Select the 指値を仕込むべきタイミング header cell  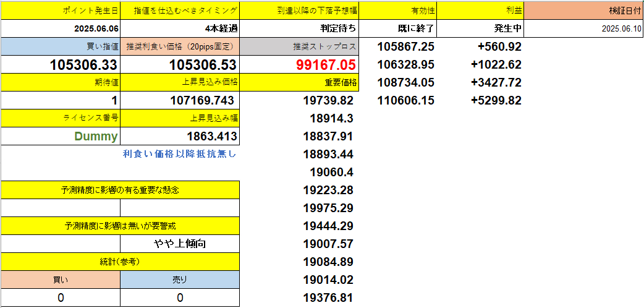tap(180, 11)
